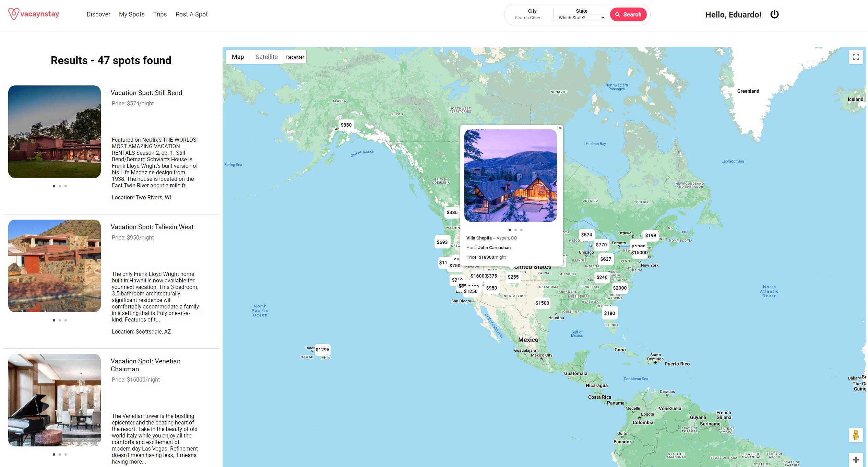The width and height of the screenshot is (868, 467).
Task: Open the Discover menu item
Action: click(x=98, y=14)
